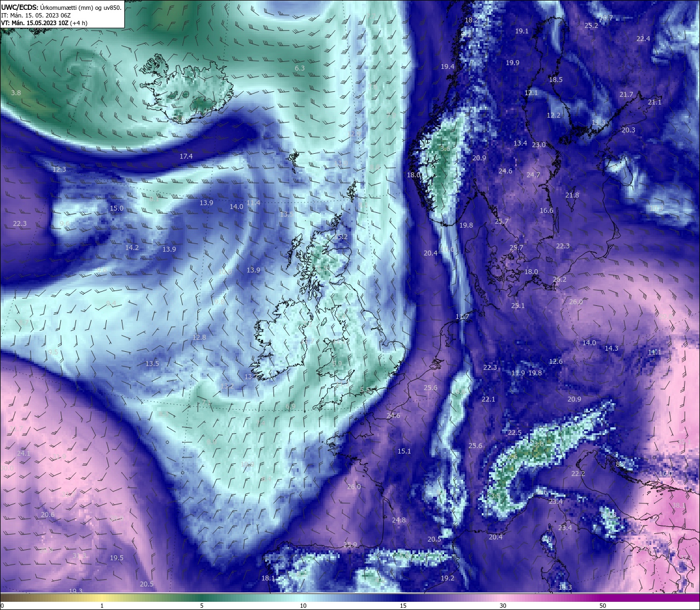Click the '5' label on the color scale
700x610 pixels.
coord(202,606)
